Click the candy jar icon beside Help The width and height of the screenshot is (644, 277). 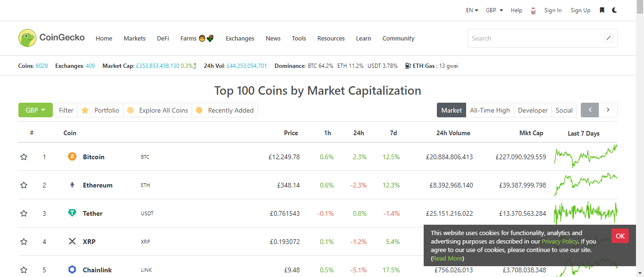click(x=533, y=10)
